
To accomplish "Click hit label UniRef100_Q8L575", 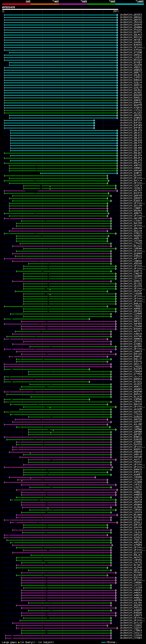I will tap(131, 143).
